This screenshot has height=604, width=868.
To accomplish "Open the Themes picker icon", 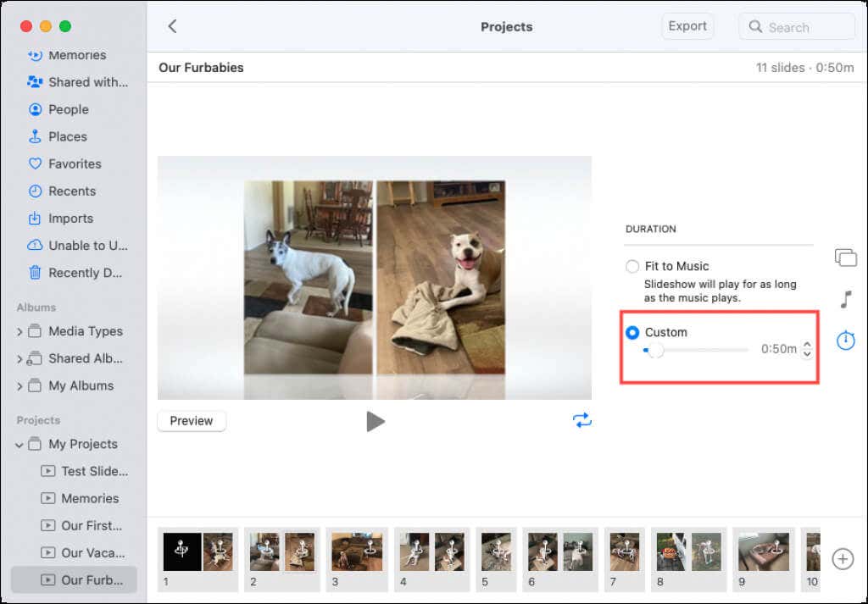I will [845, 258].
